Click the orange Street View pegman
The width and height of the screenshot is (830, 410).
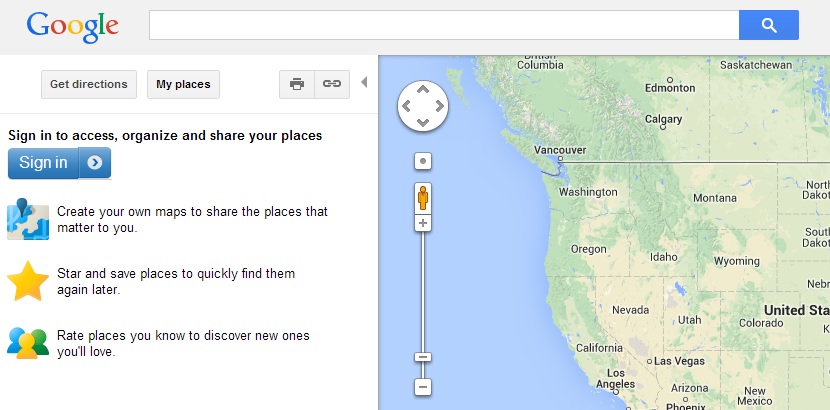pos(422,198)
